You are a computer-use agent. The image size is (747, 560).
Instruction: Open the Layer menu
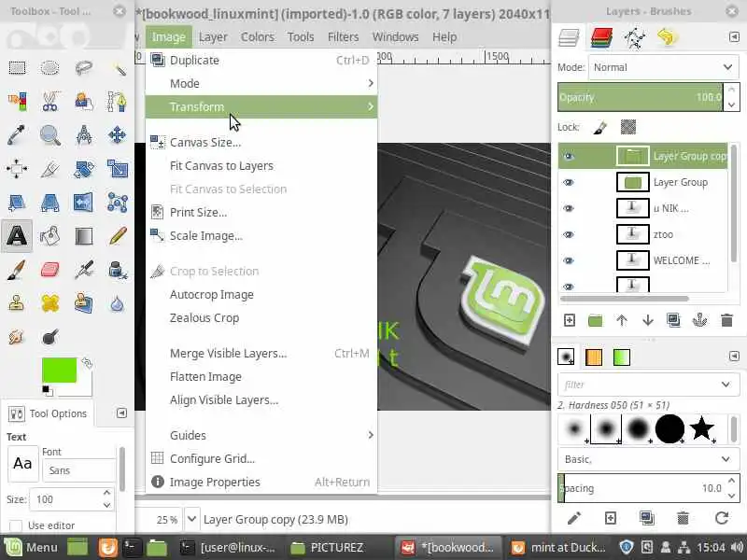point(213,36)
